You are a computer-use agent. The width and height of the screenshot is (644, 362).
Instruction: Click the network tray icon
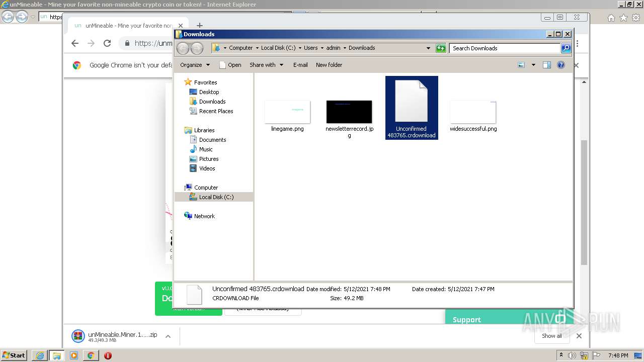click(585, 355)
